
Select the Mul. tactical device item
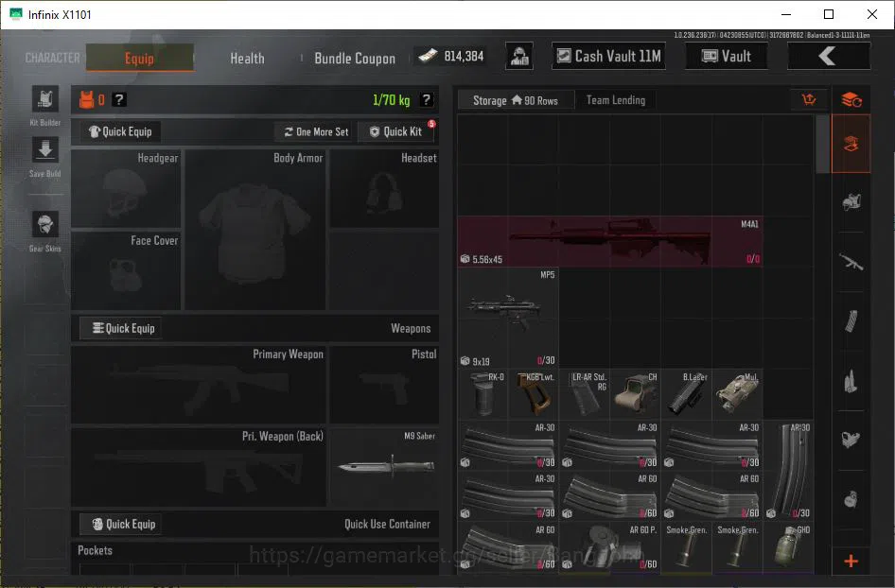tap(737, 394)
